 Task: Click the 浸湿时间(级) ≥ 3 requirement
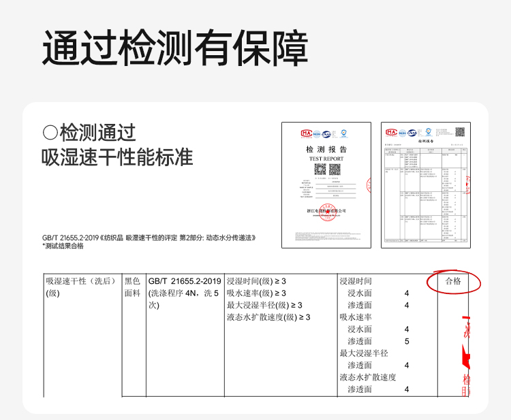coord(256,281)
